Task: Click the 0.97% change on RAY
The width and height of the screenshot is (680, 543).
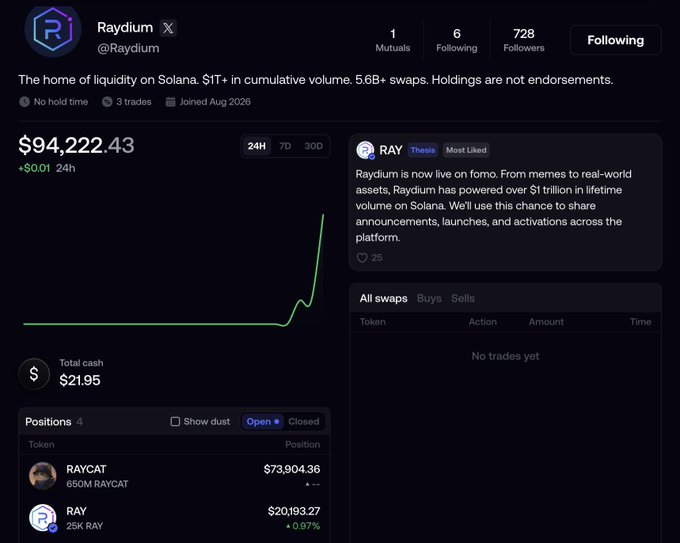Action: [303, 526]
